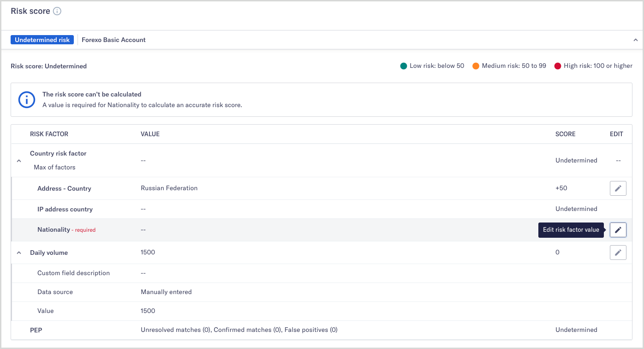This screenshot has height=349, width=644.
Task: Select the PEP unresolved matches text
Action: coord(239,330)
